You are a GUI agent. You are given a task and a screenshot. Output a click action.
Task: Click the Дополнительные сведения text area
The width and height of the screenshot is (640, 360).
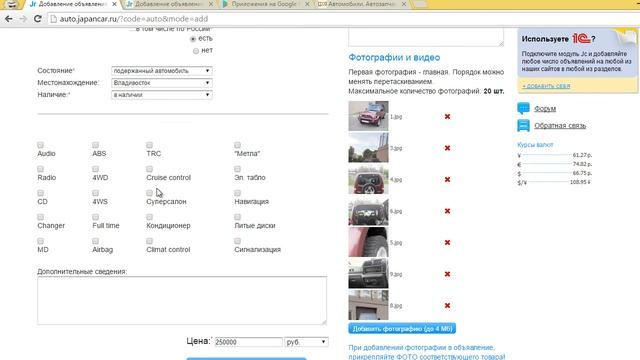[182, 300]
